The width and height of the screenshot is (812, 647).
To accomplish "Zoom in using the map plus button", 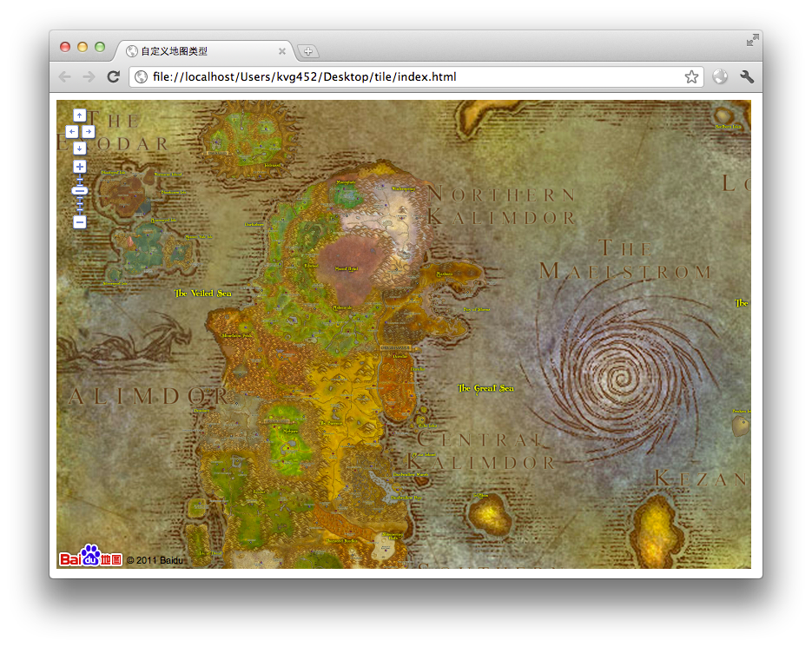I will [79, 167].
